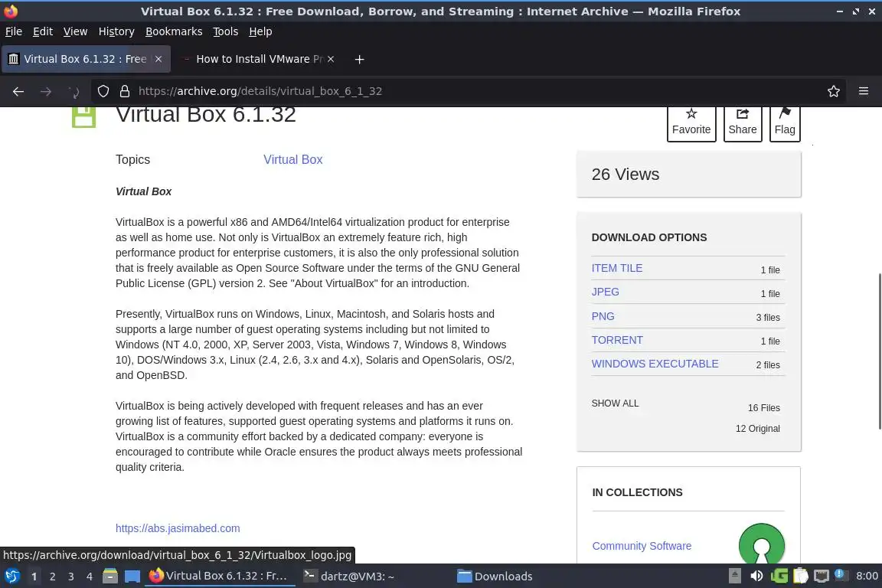
Task: Switch to workspace 1
Action: [34, 577]
